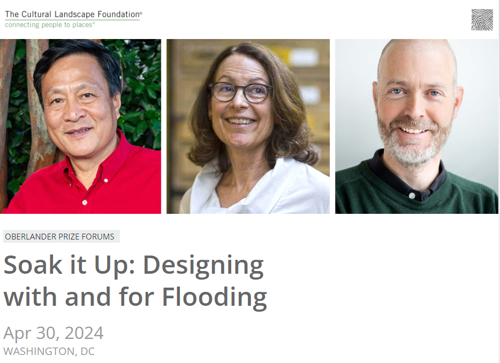This screenshot has height=363, width=500.
Task: Select the photo of woman wearing glasses
Action: 248,126
